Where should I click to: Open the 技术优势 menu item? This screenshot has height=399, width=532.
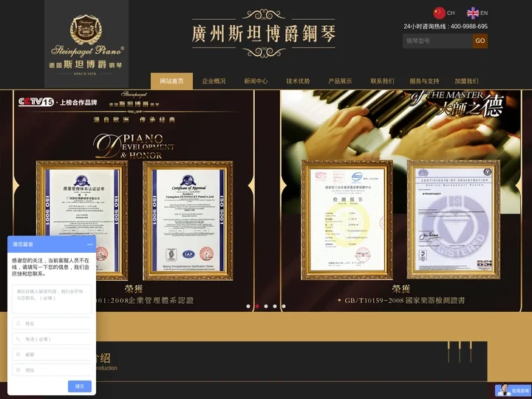click(298, 81)
